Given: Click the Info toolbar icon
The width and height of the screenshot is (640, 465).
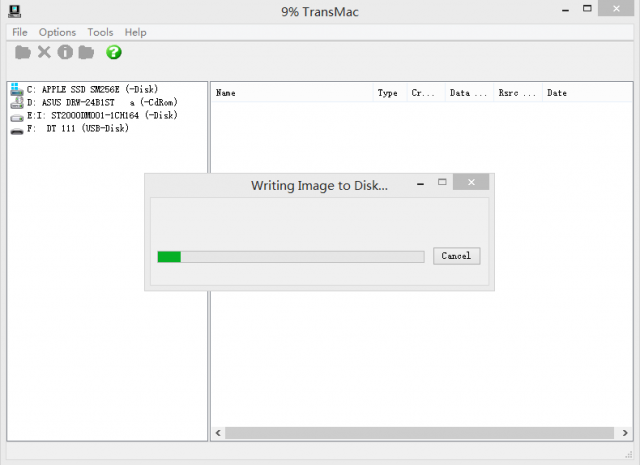Looking at the screenshot, I should click(x=65, y=52).
